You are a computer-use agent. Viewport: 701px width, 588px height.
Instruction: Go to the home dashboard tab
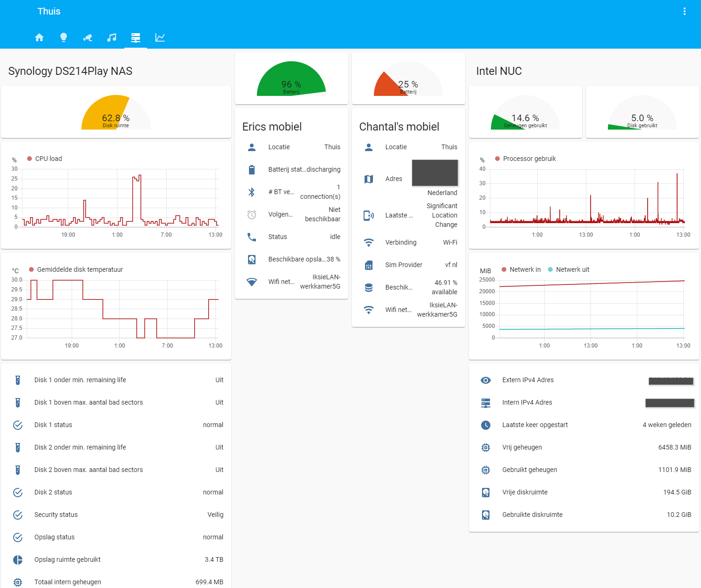39,37
